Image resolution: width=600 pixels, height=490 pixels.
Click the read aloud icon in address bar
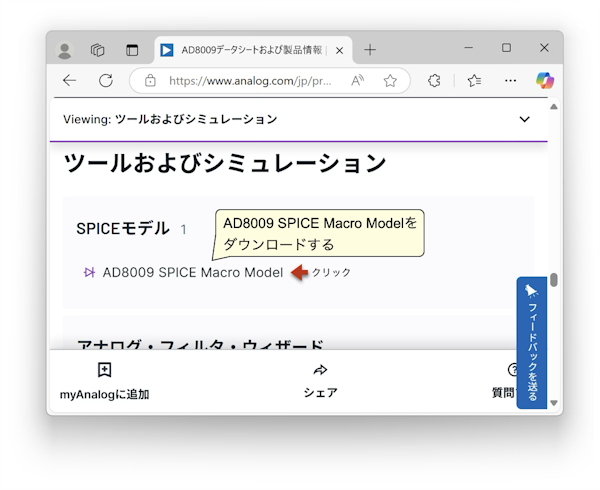358,81
